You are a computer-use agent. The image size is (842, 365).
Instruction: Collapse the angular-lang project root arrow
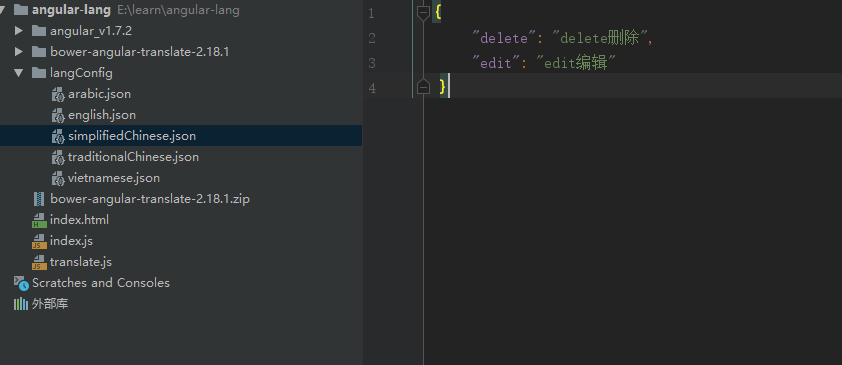pos(3,10)
